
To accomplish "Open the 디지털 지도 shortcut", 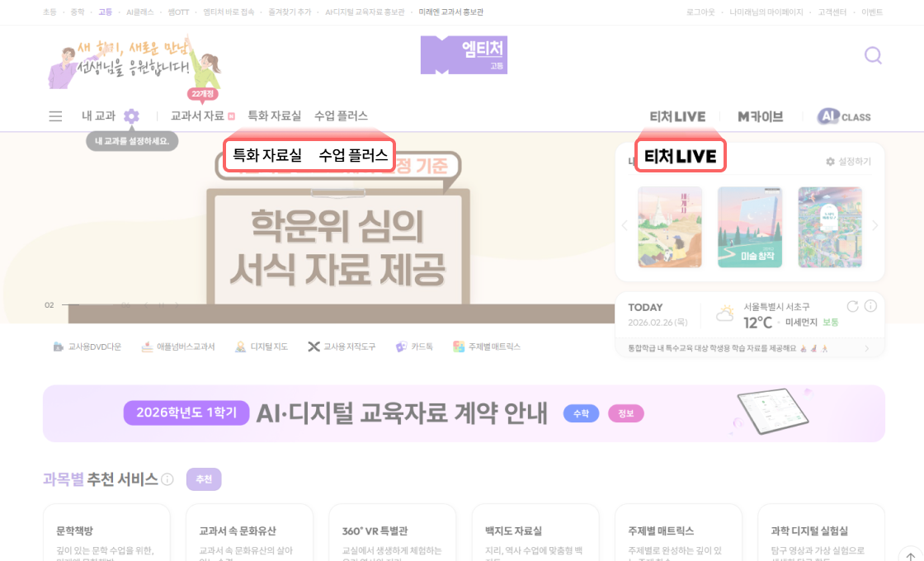I will 261,346.
